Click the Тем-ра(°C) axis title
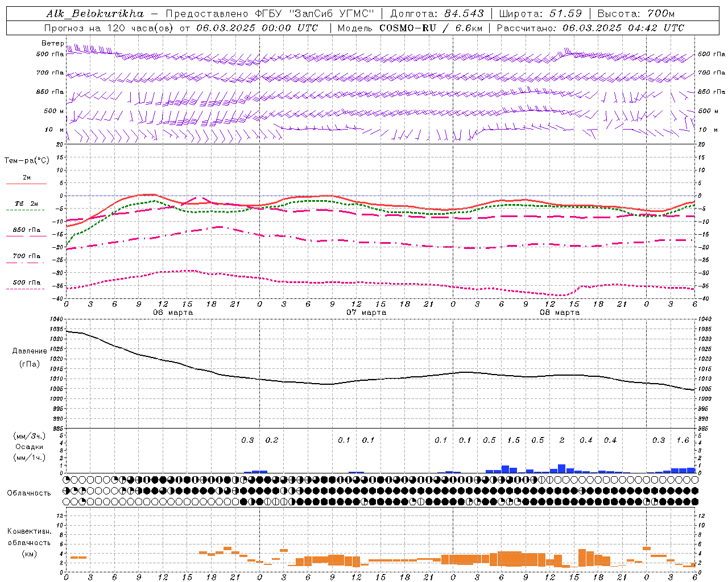728x582 pixels. coord(27,161)
